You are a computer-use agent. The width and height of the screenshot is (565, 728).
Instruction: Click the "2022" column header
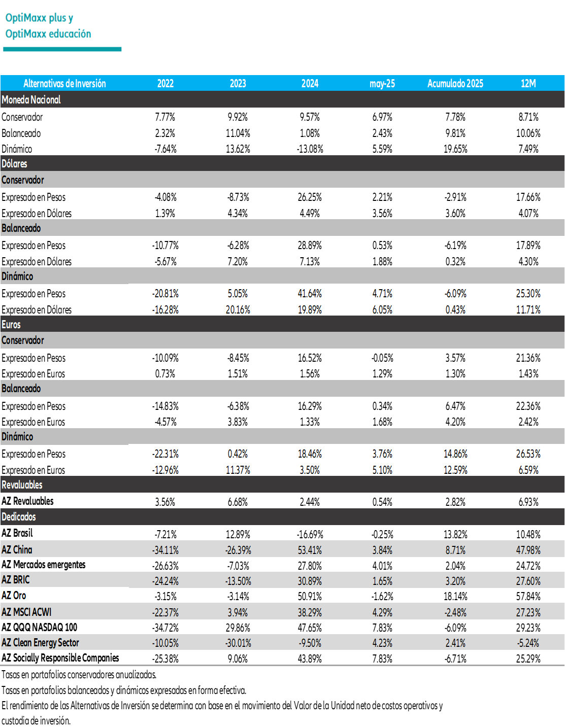point(165,84)
